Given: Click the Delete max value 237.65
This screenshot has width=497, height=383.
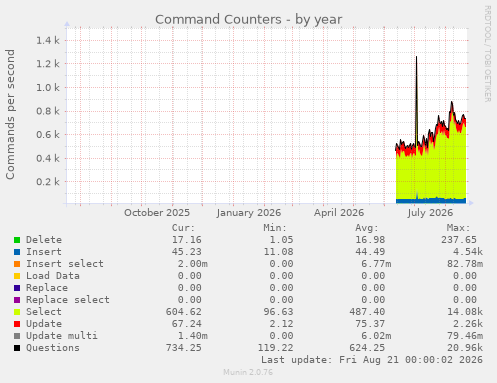Looking at the screenshot, I should click(x=459, y=240).
